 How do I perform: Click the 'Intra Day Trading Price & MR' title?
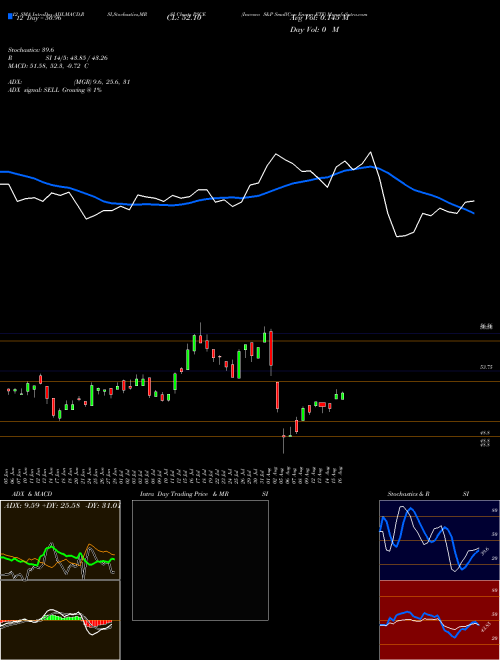point(184,494)
